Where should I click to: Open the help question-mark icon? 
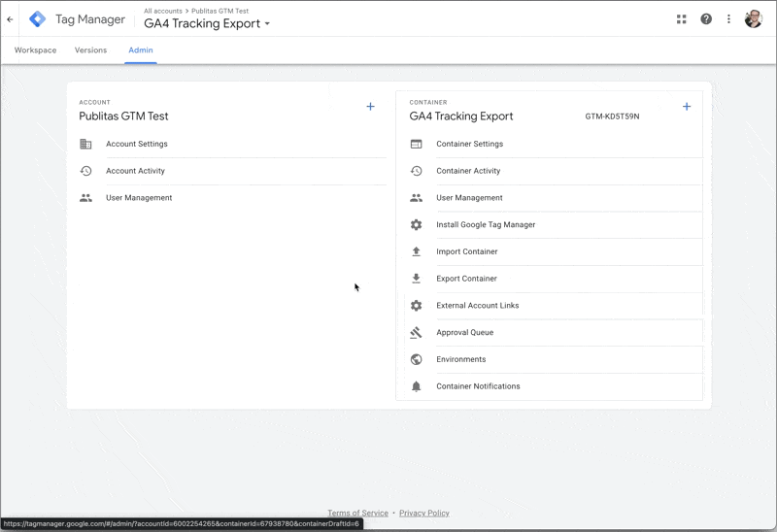tap(706, 18)
